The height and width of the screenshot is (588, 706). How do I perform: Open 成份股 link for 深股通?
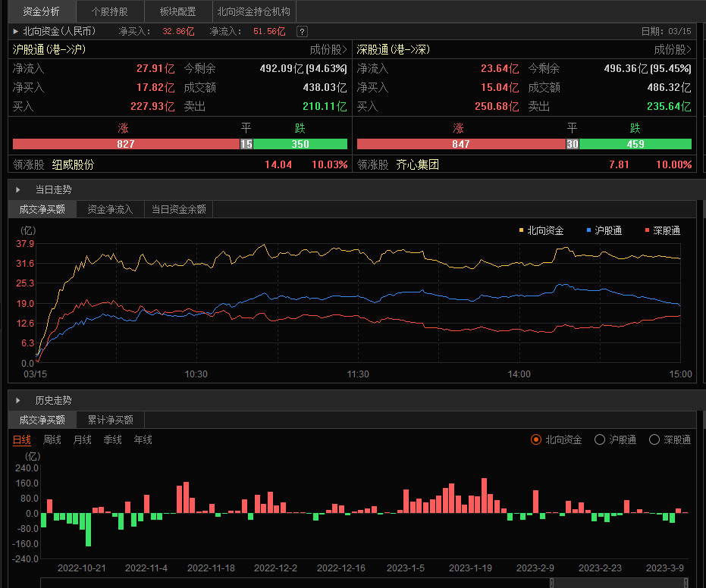673,50
